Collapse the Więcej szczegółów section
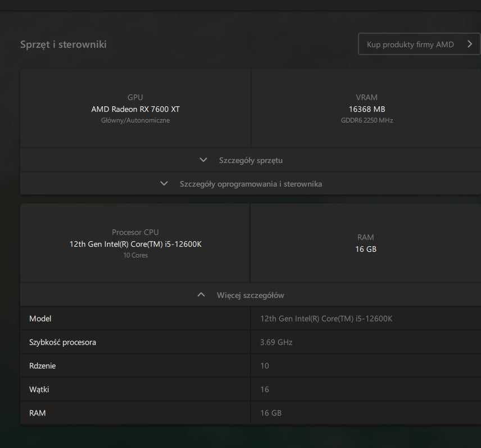This screenshot has height=448, width=481. 250,295
